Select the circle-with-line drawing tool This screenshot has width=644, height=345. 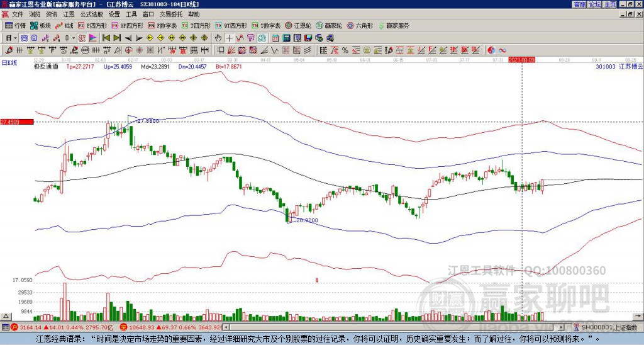[85, 50]
